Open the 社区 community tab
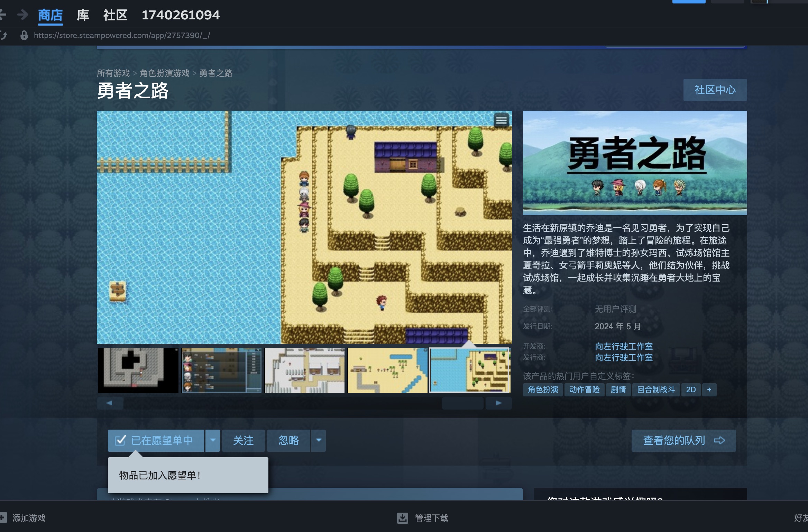 point(115,15)
